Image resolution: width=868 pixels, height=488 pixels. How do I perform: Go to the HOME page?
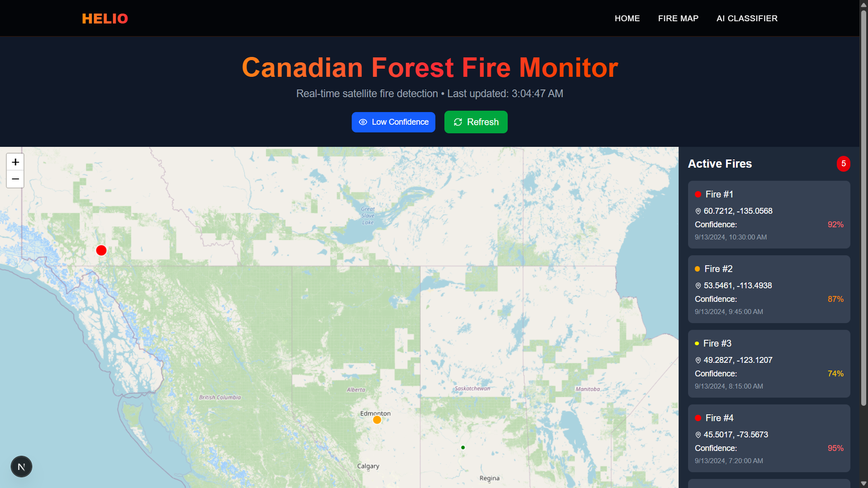627,19
